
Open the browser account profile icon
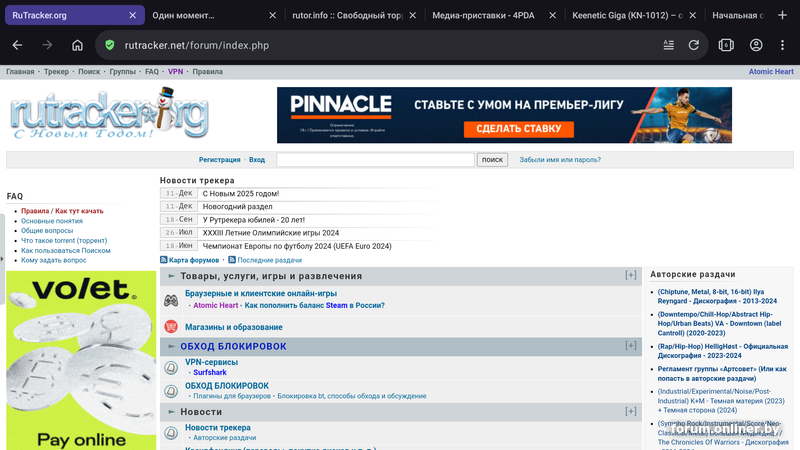click(756, 45)
